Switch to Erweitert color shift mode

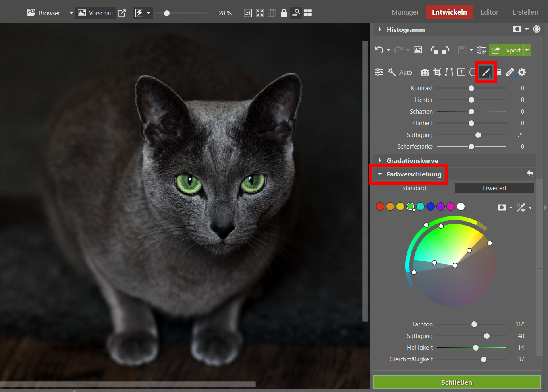tap(494, 188)
